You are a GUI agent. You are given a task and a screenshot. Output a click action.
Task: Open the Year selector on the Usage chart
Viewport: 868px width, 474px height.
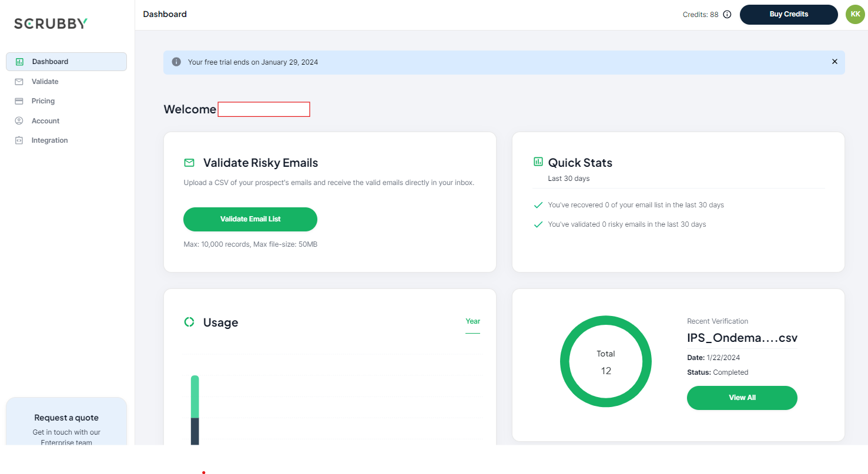[472, 321]
